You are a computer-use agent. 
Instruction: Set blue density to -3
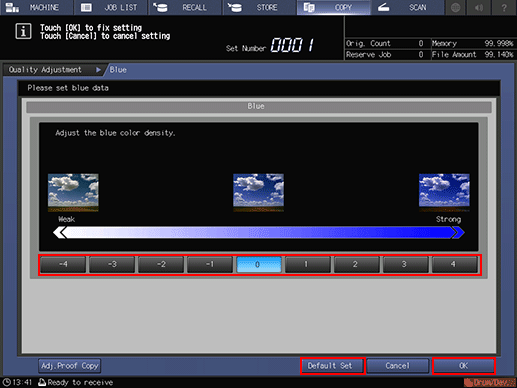[112, 264]
